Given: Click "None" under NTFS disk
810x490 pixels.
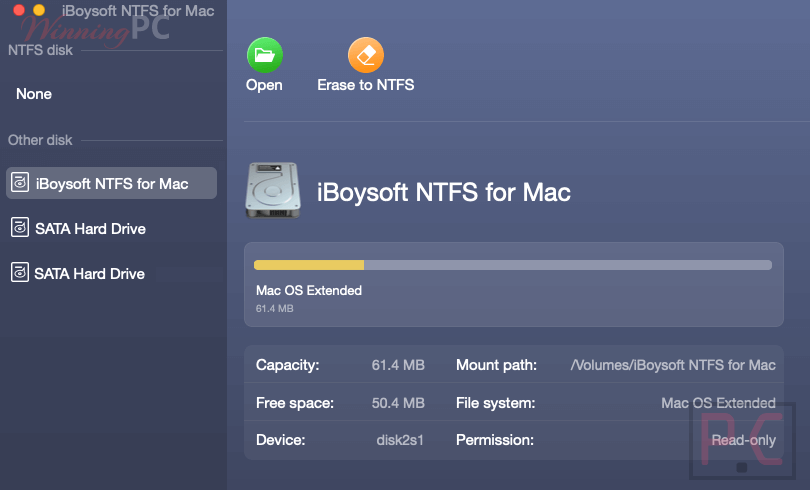Looking at the screenshot, I should pyautogui.click(x=34, y=94).
